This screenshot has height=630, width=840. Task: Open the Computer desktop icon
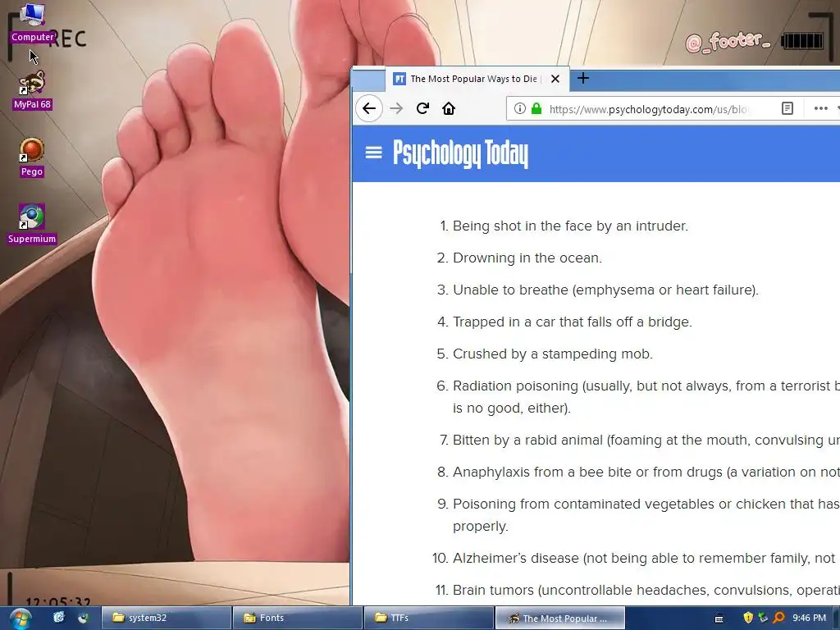[x=32, y=24]
